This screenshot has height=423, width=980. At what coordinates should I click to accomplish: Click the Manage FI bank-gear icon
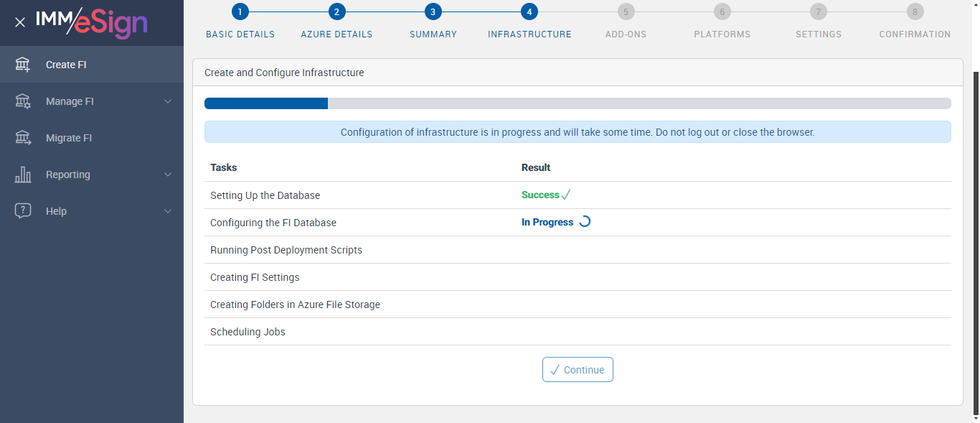point(23,101)
